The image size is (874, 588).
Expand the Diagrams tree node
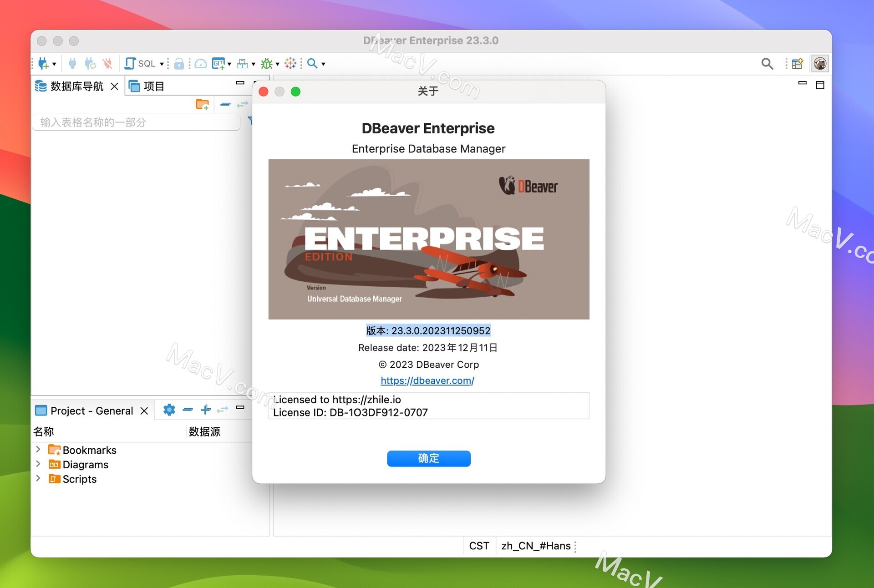[x=38, y=464]
